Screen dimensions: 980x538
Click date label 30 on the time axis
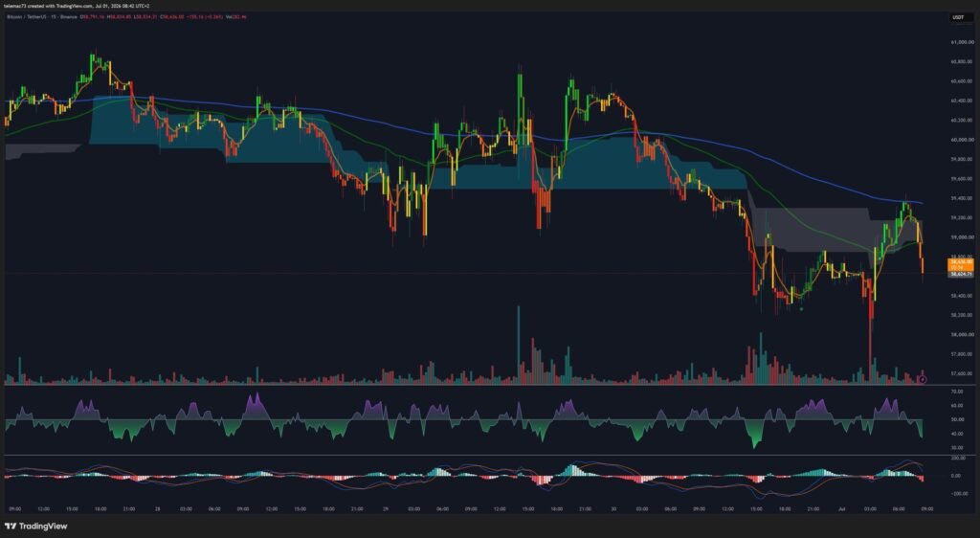tap(613, 509)
